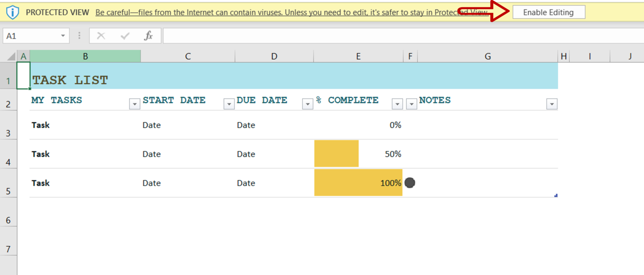Image resolution: width=644 pixels, height=275 pixels.
Task: Click the Enter checkmark icon near formula bar
Action: point(124,36)
